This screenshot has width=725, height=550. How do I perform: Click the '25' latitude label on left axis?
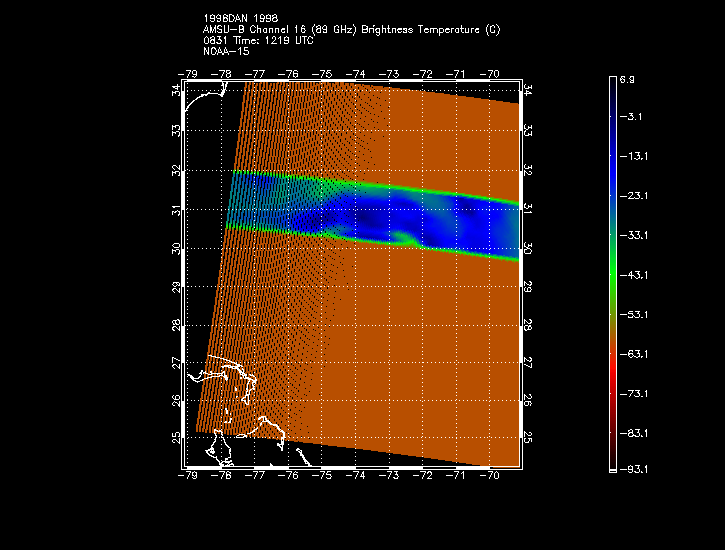[x=176, y=438]
